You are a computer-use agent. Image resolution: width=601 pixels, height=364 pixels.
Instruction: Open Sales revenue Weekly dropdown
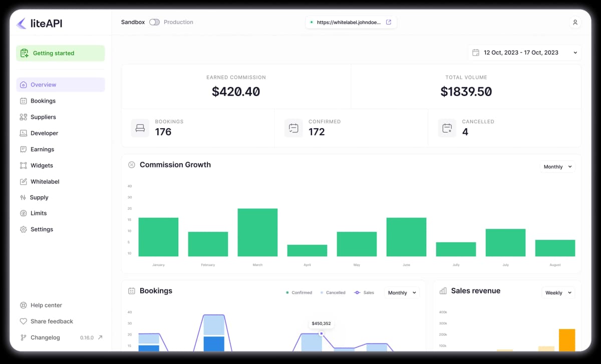tap(558, 292)
